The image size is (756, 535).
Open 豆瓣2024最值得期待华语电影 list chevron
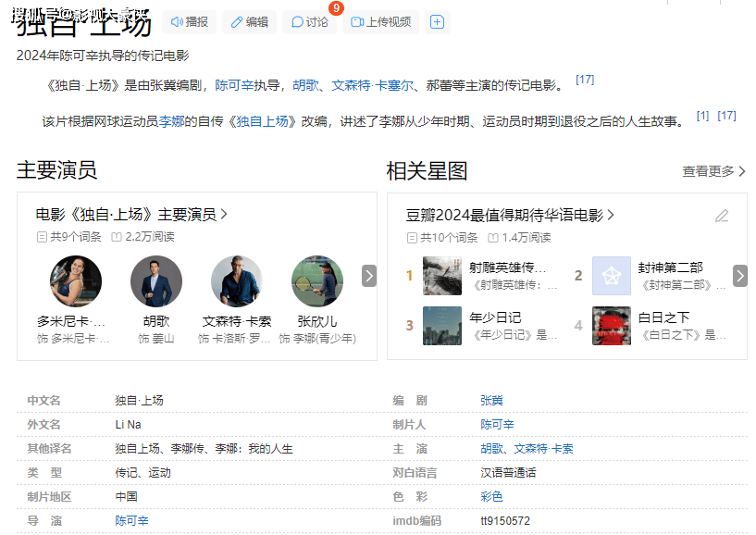[x=611, y=215]
